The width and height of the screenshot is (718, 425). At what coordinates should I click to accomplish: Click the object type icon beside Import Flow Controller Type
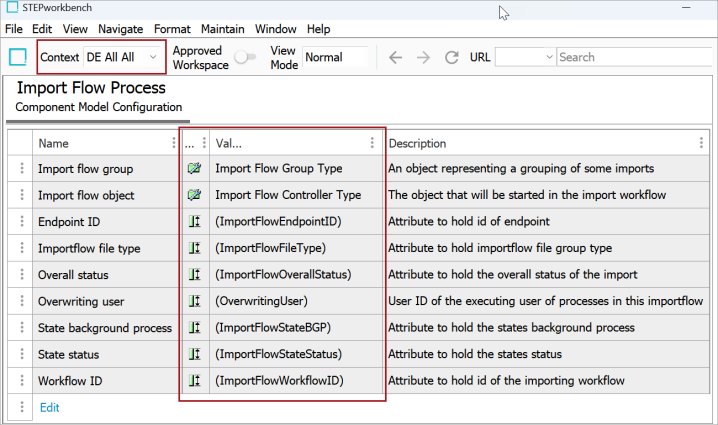[x=195, y=195]
